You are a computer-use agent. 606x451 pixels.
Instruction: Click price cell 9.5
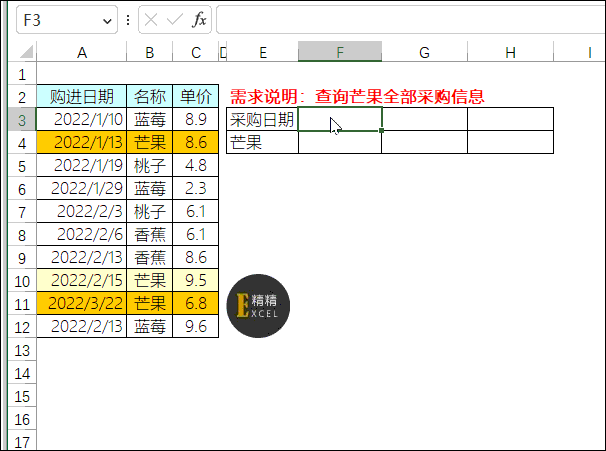tap(196, 280)
